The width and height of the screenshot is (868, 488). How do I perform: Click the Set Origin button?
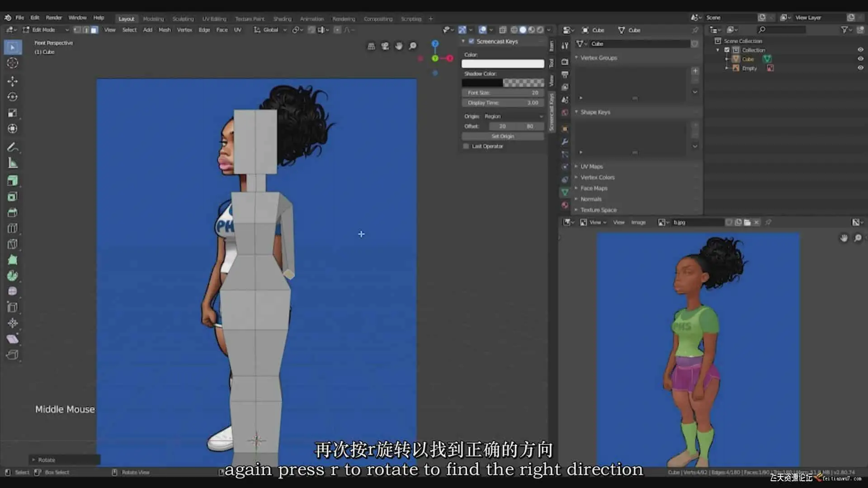502,136
